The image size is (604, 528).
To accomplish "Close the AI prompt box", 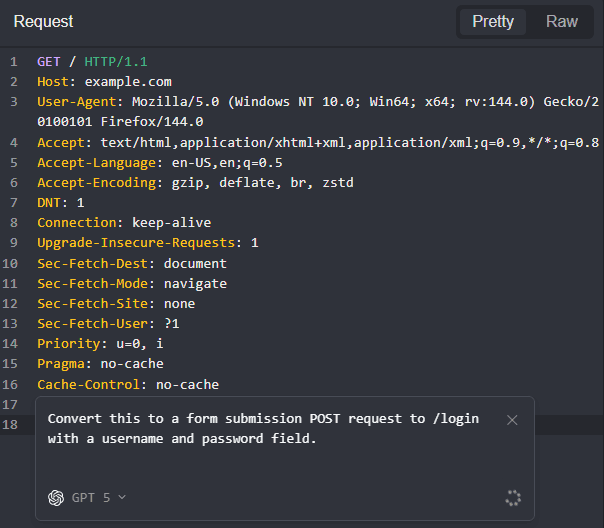I will click(x=512, y=420).
